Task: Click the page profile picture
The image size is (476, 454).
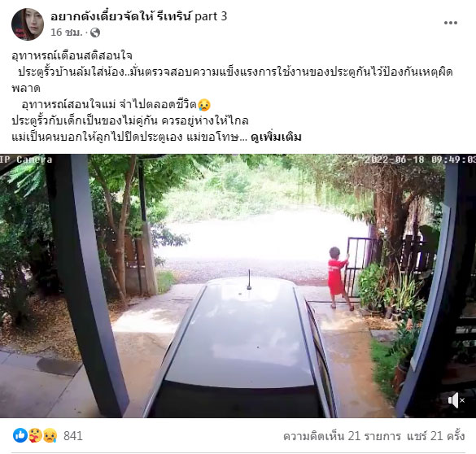Action: point(28,24)
